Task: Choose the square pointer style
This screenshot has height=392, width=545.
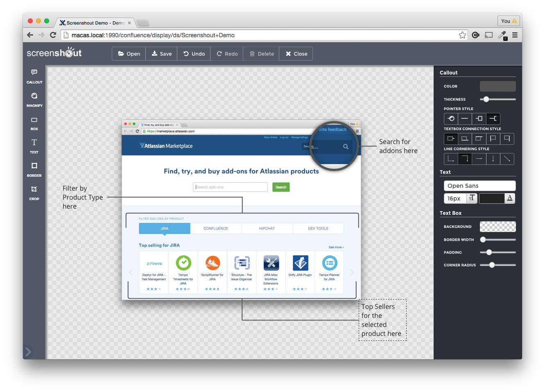Action: [x=479, y=119]
